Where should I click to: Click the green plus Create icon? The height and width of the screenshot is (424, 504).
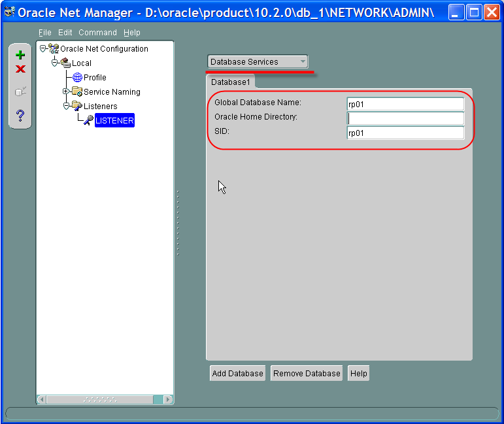[20, 55]
